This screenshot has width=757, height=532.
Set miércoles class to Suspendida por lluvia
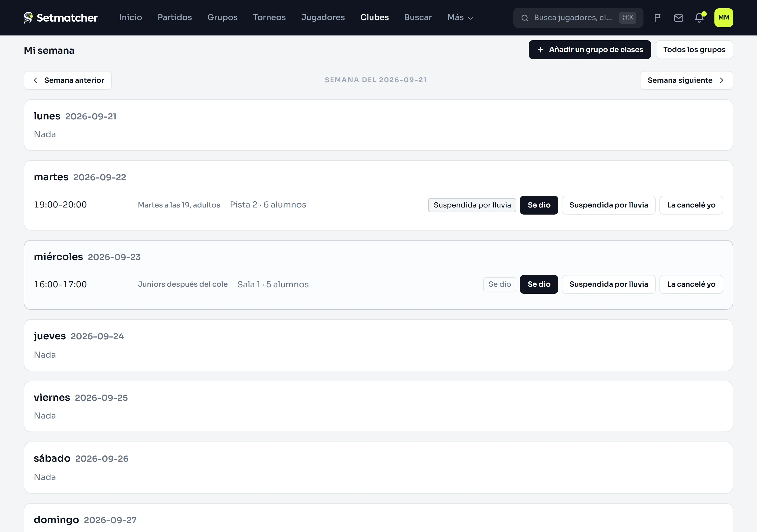click(608, 284)
